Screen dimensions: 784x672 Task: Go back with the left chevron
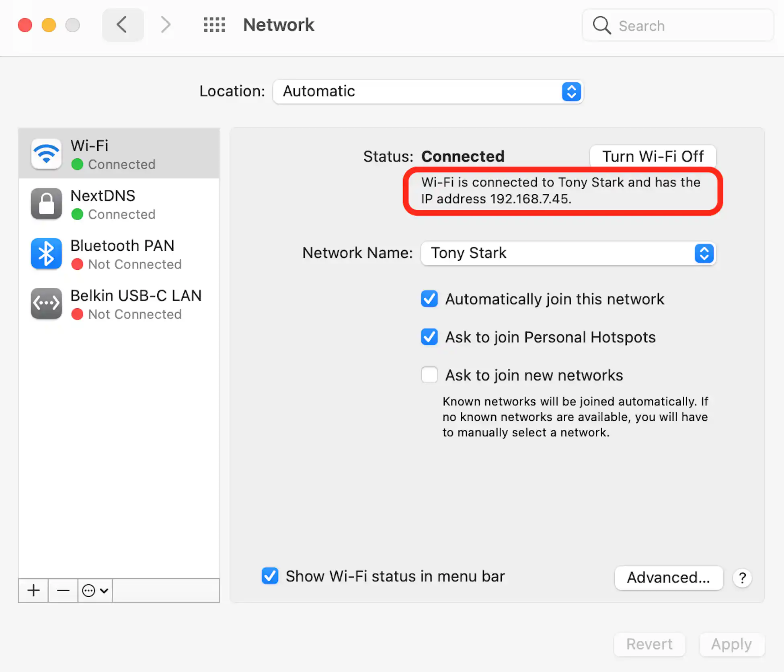(123, 25)
